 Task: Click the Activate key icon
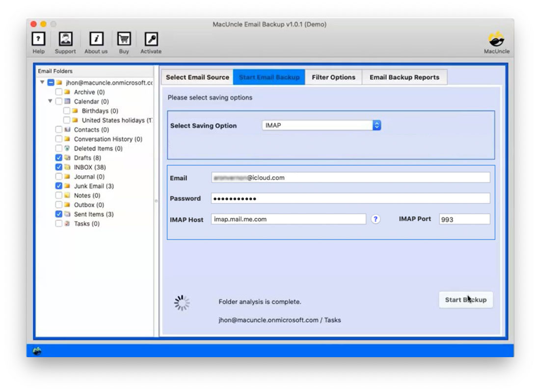[x=151, y=39]
